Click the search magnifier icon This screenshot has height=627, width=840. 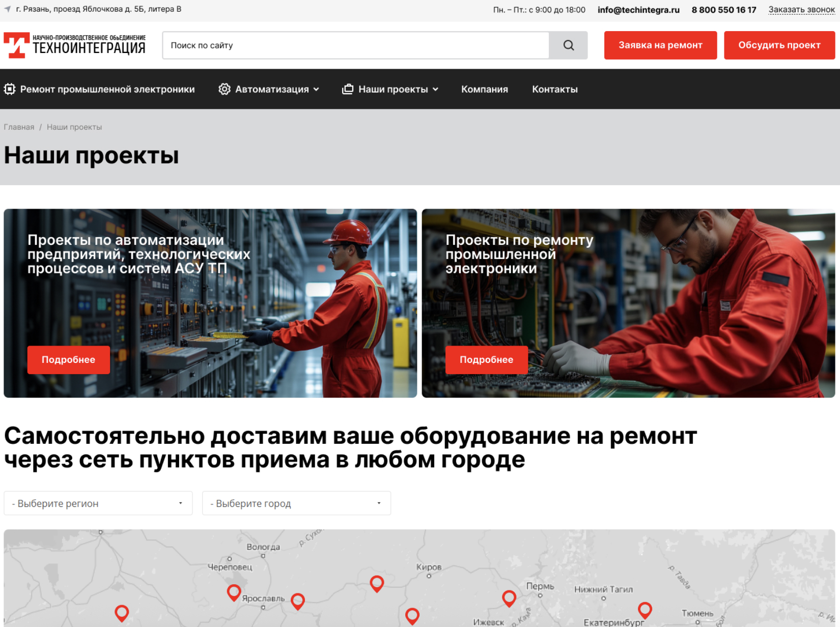(568, 45)
